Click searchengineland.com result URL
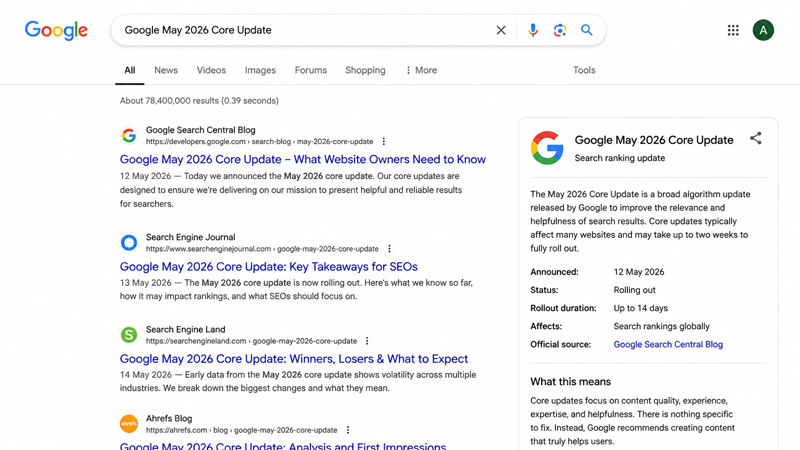 pyautogui.click(x=252, y=341)
